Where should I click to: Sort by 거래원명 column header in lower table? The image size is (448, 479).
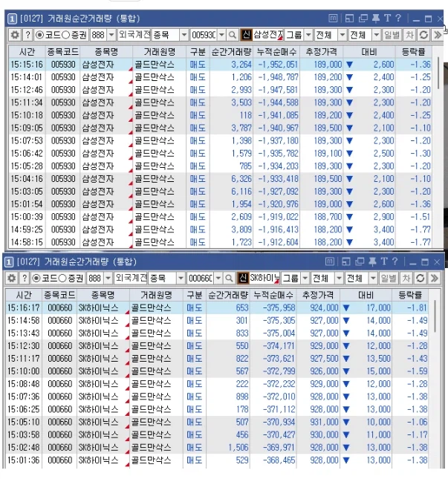pyautogui.click(x=157, y=295)
